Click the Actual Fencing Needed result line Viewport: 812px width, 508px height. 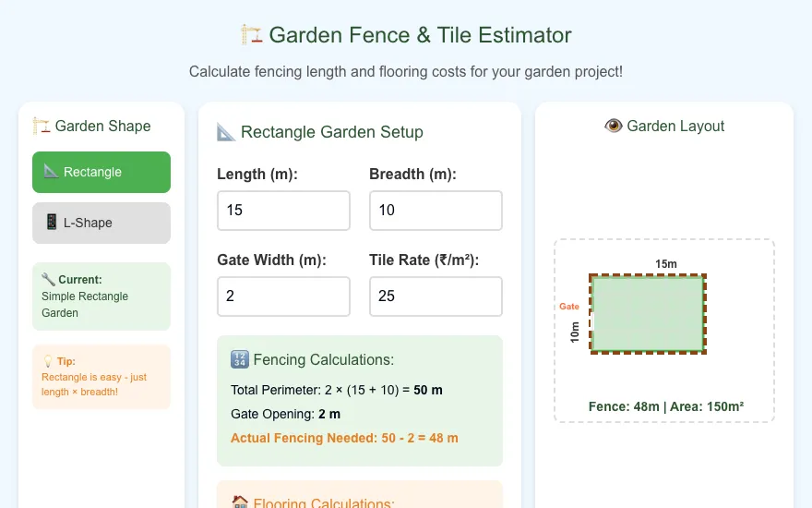click(344, 438)
